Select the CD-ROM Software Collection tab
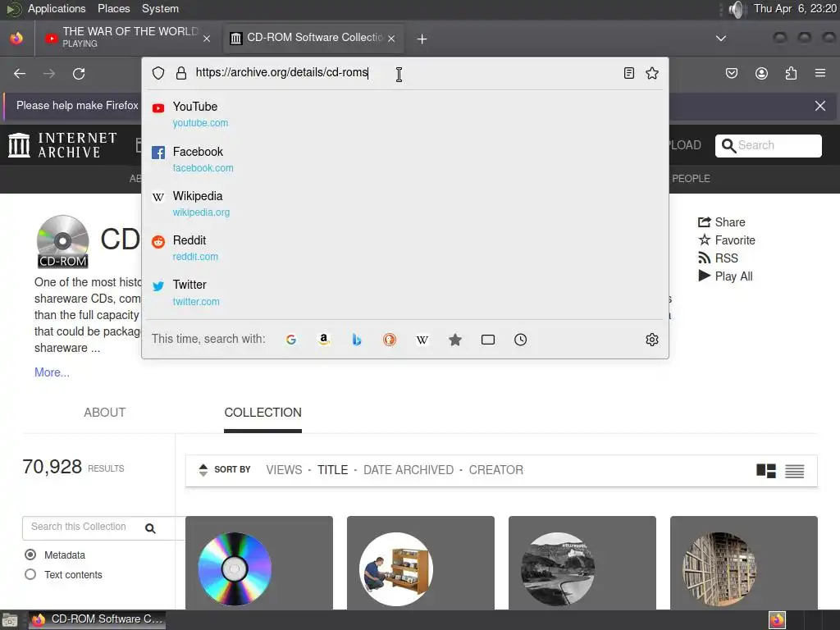This screenshot has height=630, width=840. 313,38
